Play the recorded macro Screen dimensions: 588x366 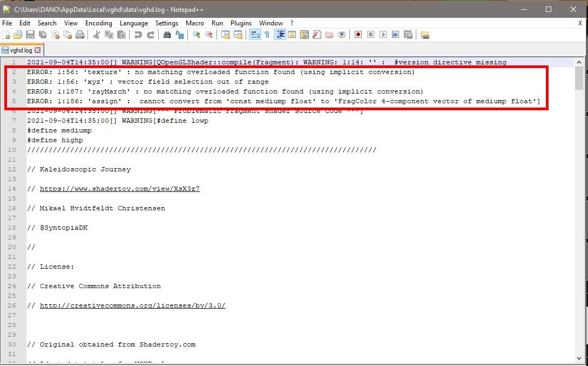click(x=383, y=35)
